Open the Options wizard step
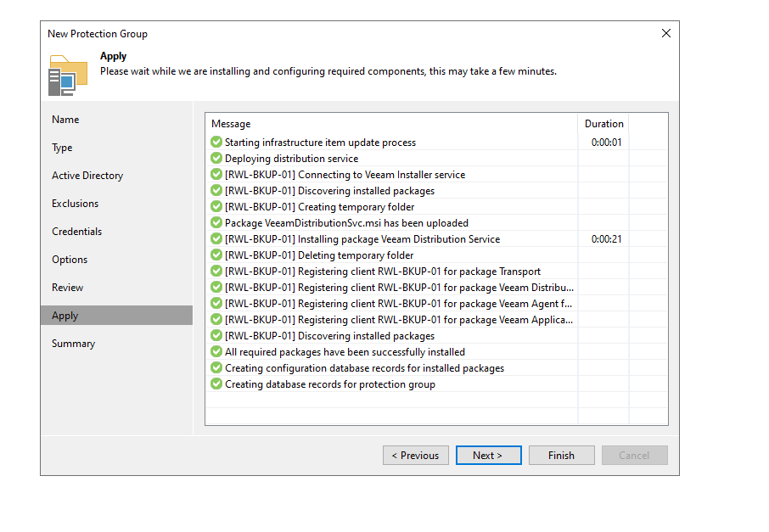The width and height of the screenshot is (769, 532). pos(70,260)
